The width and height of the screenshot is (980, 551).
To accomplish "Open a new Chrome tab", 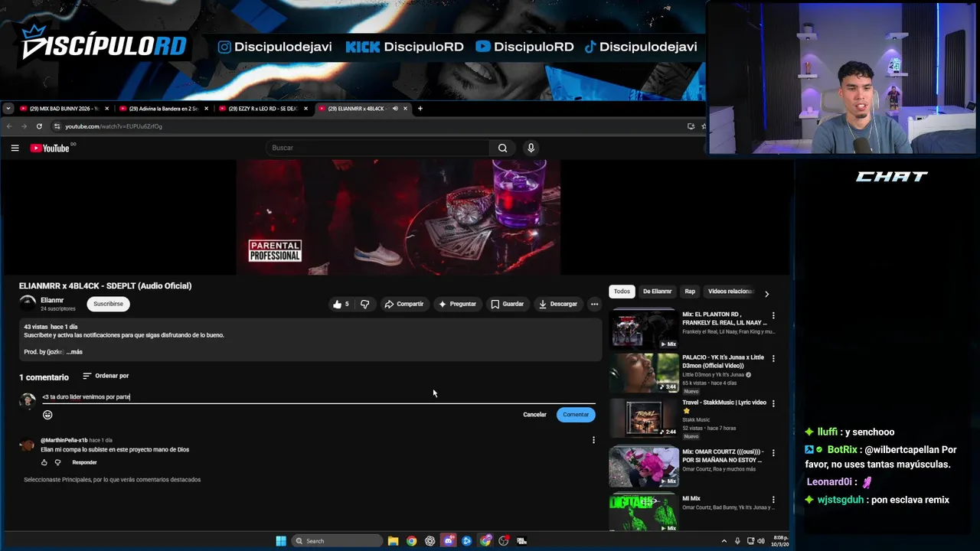I will tap(420, 109).
